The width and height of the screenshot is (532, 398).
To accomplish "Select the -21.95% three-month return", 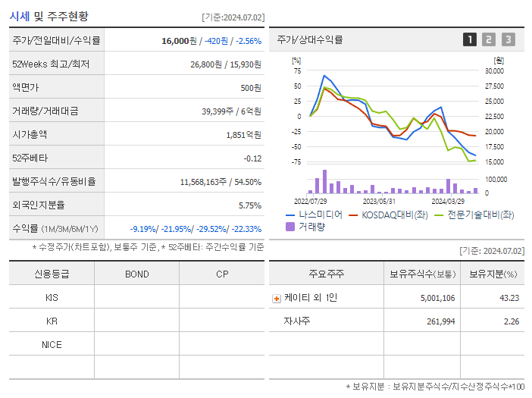I will (x=177, y=229).
